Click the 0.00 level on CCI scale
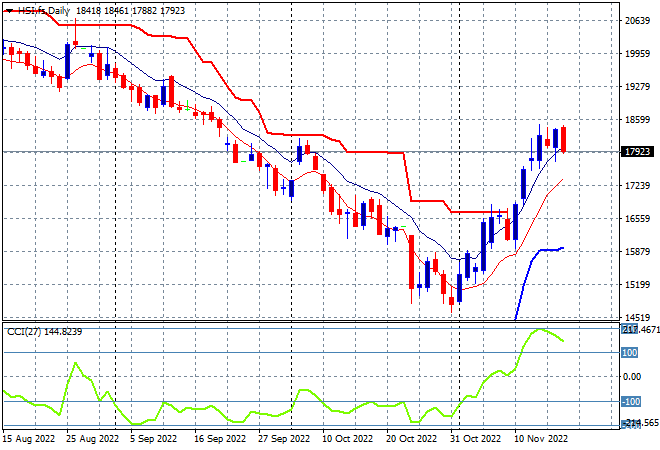Screen dimensions: 660x450 point(632,377)
